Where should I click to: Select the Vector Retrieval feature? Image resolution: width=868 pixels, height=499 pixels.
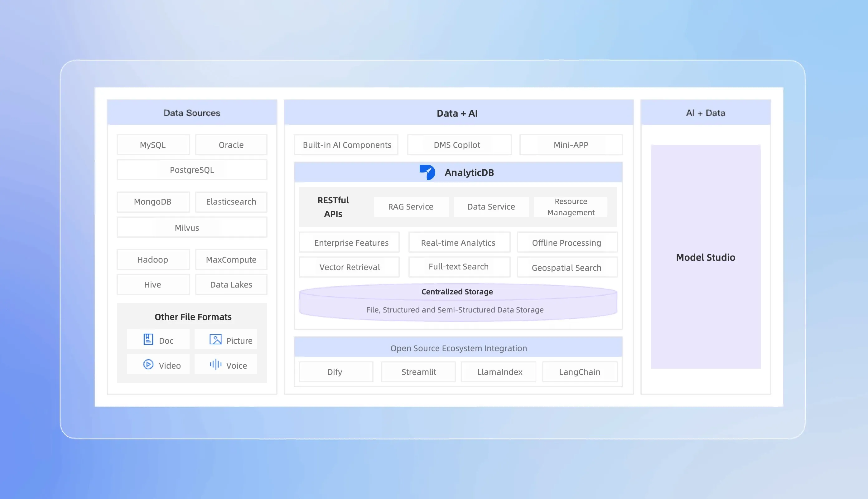pyautogui.click(x=349, y=267)
